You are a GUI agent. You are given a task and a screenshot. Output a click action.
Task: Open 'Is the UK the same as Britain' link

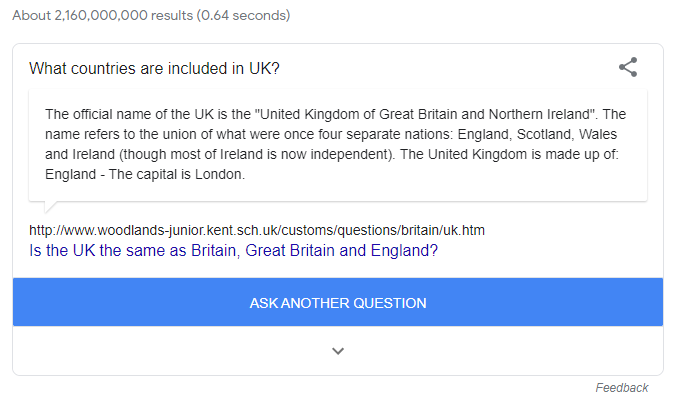click(x=234, y=250)
